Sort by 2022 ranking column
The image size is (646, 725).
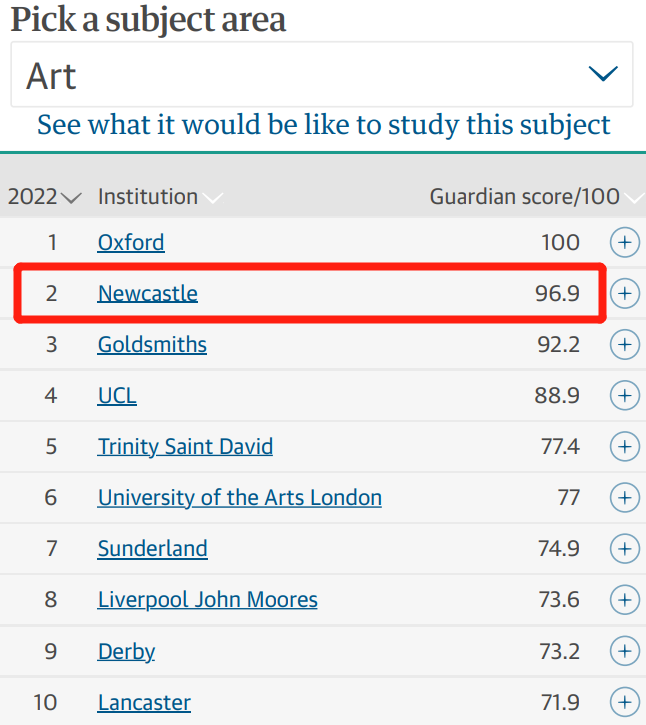[44, 197]
